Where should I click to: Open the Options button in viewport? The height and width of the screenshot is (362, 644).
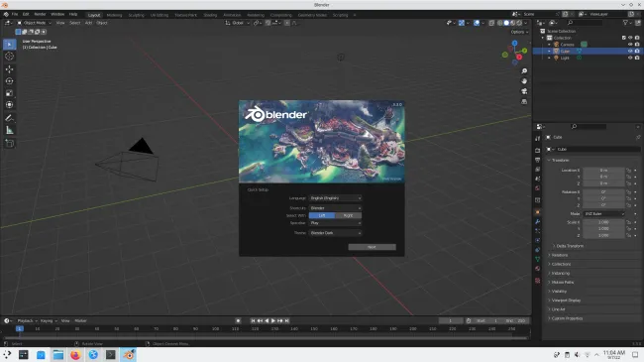click(519, 32)
